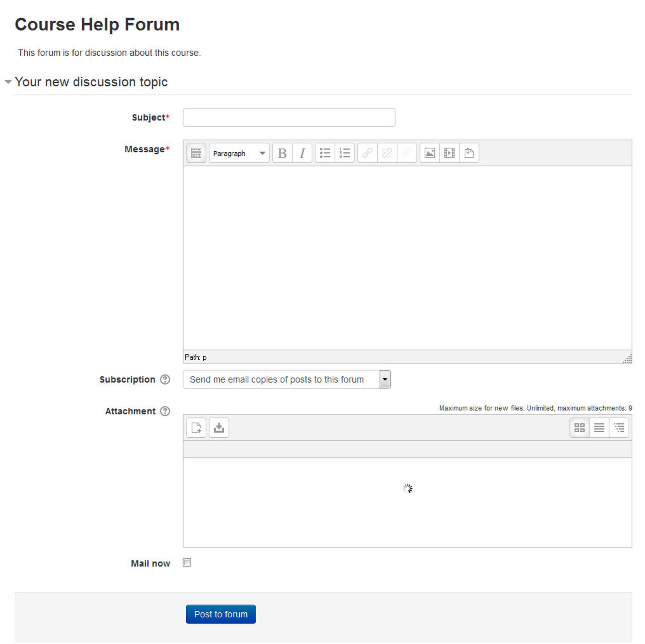
Task: Click inside the Subject input field
Action: click(x=289, y=117)
